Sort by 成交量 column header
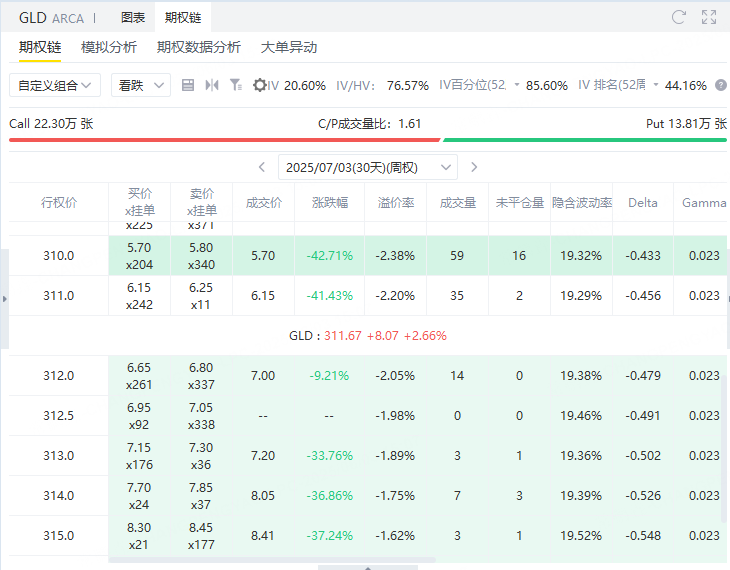730x570 pixels. (458, 203)
